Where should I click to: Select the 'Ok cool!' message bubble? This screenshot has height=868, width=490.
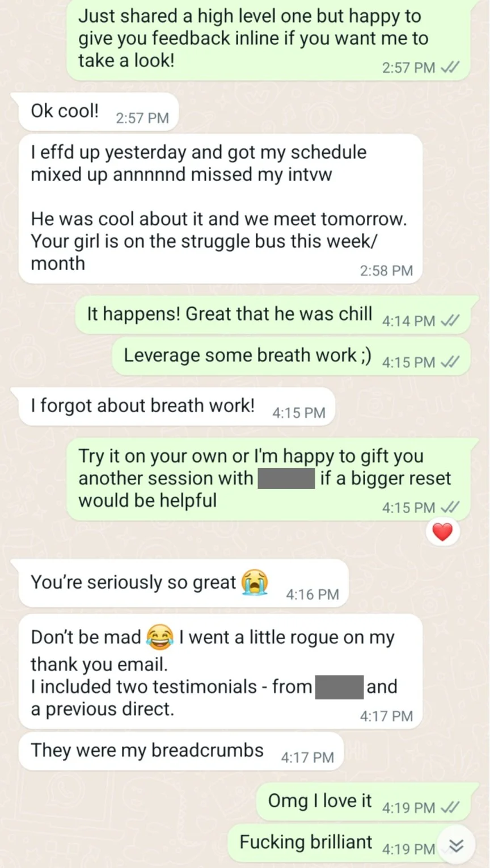[x=99, y=112]
